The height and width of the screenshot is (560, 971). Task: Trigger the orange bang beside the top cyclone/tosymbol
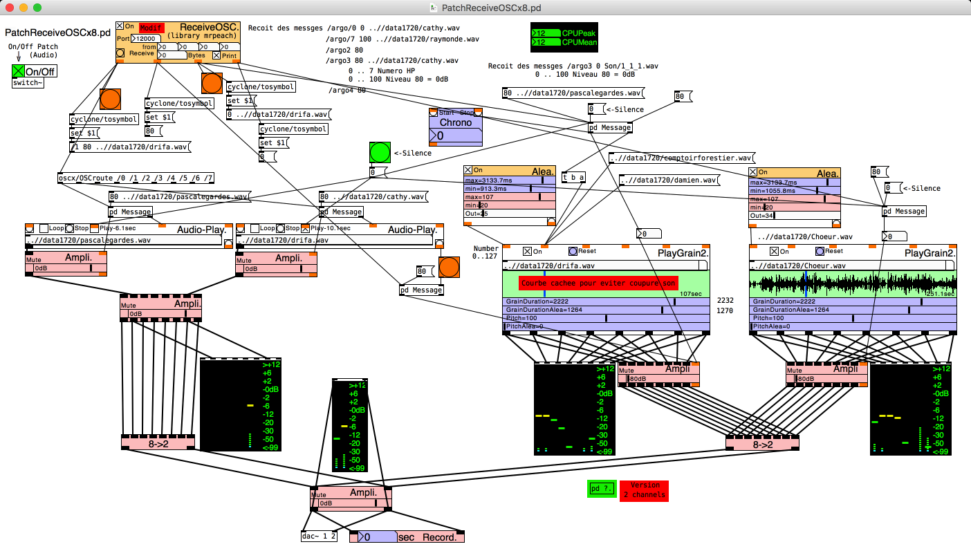(212, 84)
